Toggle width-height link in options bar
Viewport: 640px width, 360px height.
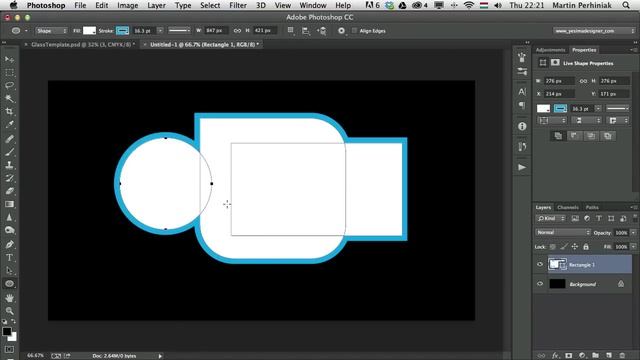[237, 31]
